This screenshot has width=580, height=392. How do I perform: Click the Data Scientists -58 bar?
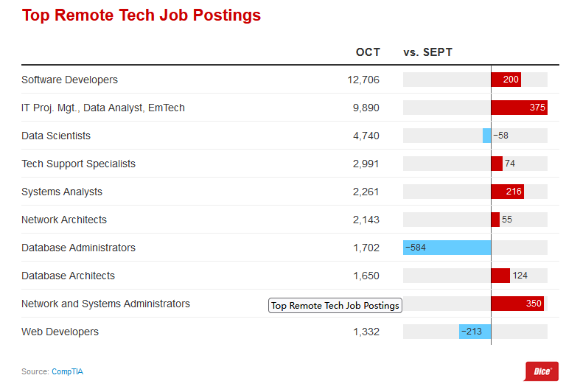[486, 136]
